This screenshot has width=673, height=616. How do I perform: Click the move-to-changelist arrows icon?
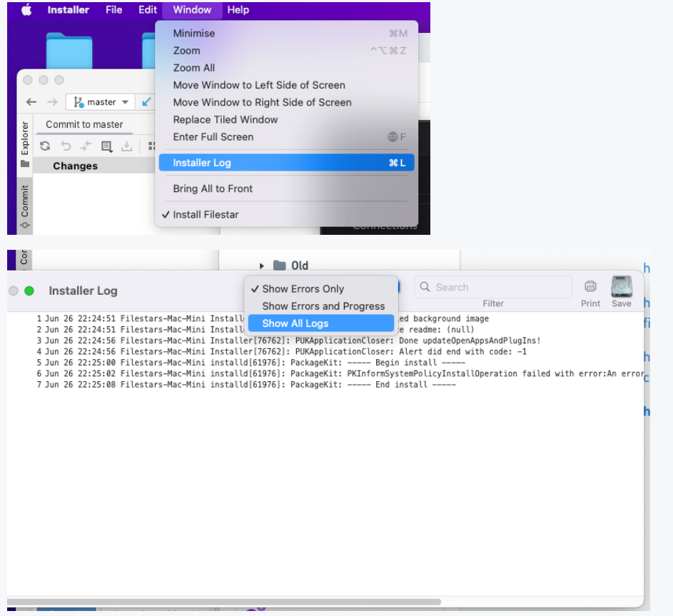[86, 146]
